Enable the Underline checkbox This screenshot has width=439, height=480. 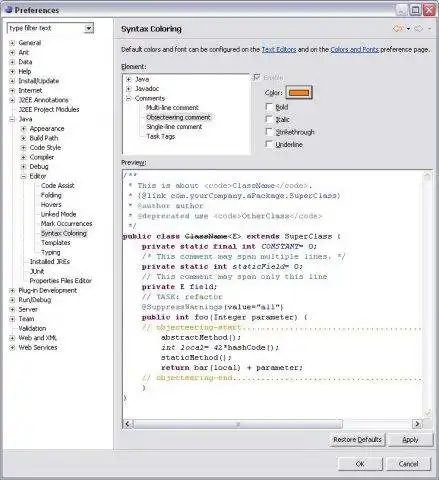269,144
